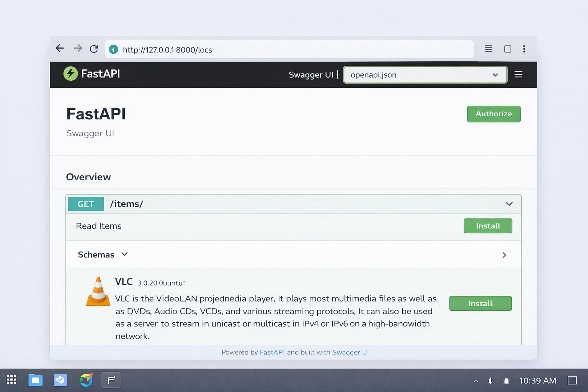Click the Overview heading
Image resolution: width=588 pixels, height=392 pixels.
coord(88,177)
